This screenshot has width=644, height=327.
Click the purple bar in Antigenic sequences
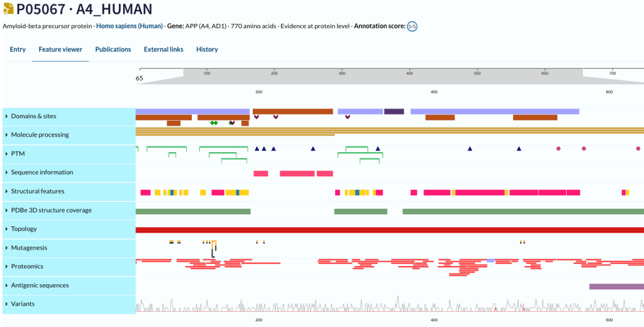tap(616, 286)
